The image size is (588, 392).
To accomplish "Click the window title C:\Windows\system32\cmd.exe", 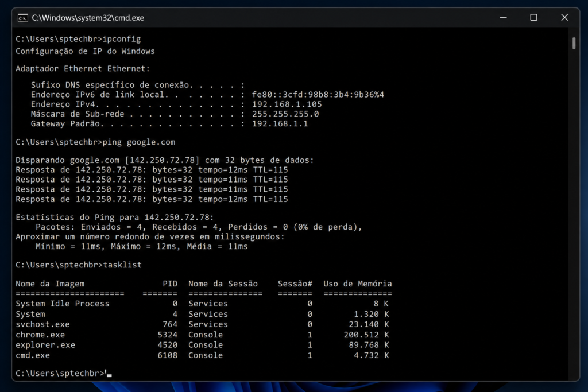I will [88, 18].
